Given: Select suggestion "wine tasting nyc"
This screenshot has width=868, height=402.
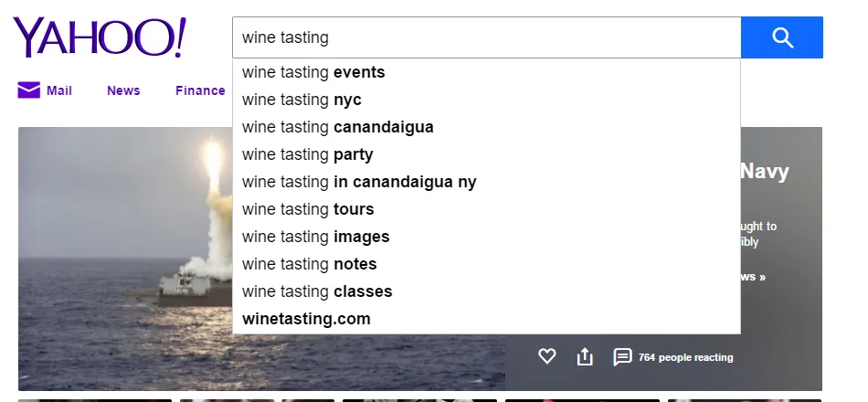Looking at the screenshot, I should [486, 100].
